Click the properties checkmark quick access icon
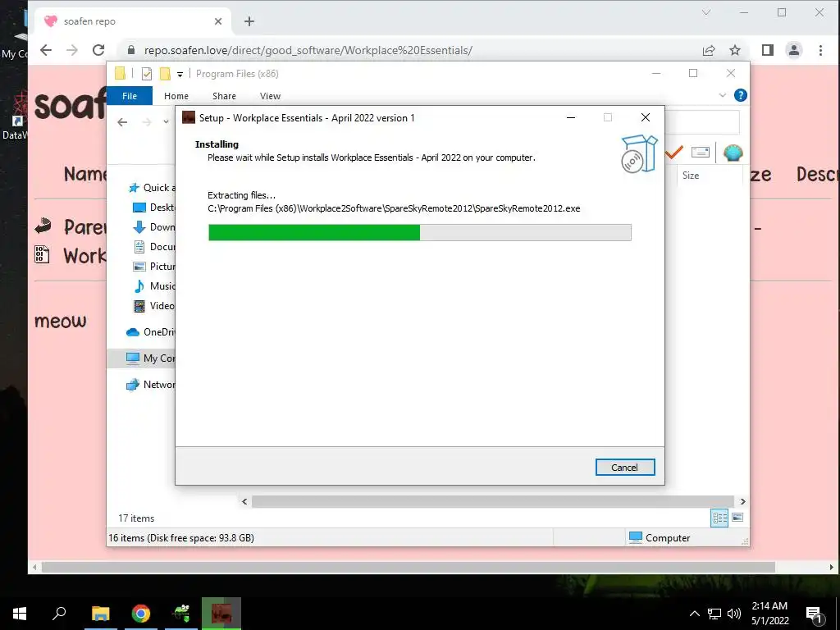This screenshot has width=840, height=630. [146, 74]
